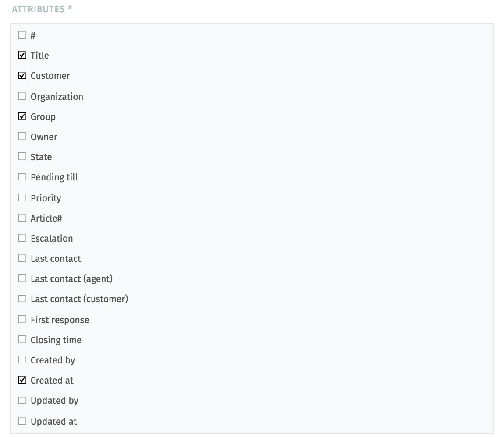Enable the First response attribute

click(x=22, y=319)
